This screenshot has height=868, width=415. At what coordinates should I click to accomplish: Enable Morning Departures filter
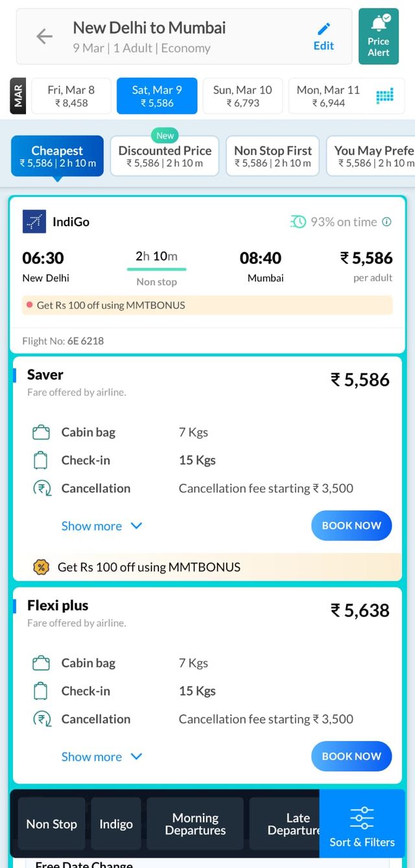pos(195,824)
